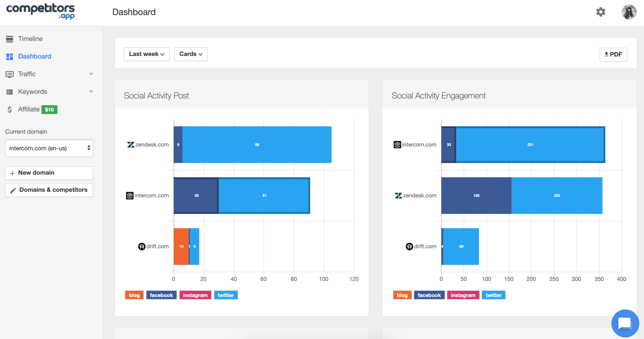The image size is (644, 339).
Task: Select the Keywords sidebar icon
Action: [x=9, y=91]
